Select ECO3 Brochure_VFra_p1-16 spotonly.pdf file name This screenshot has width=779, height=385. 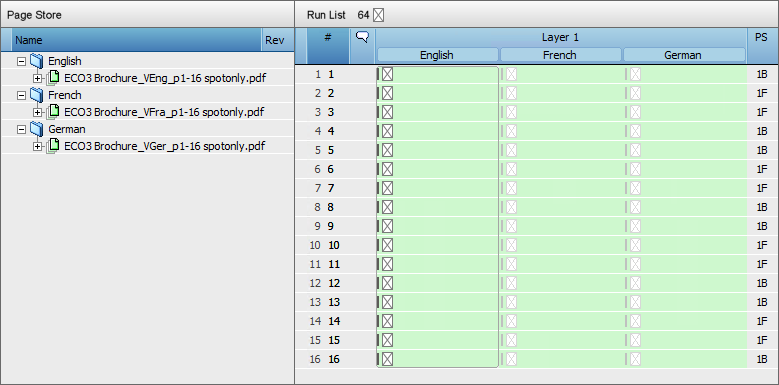[x=164, y=112]
